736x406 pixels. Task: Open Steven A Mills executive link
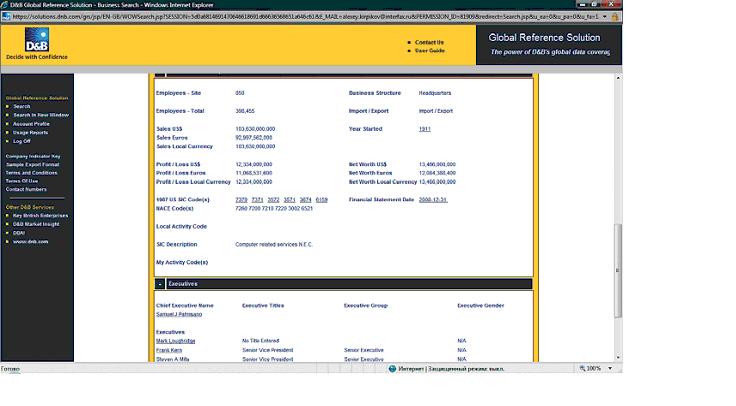click(x=173, y=360)
